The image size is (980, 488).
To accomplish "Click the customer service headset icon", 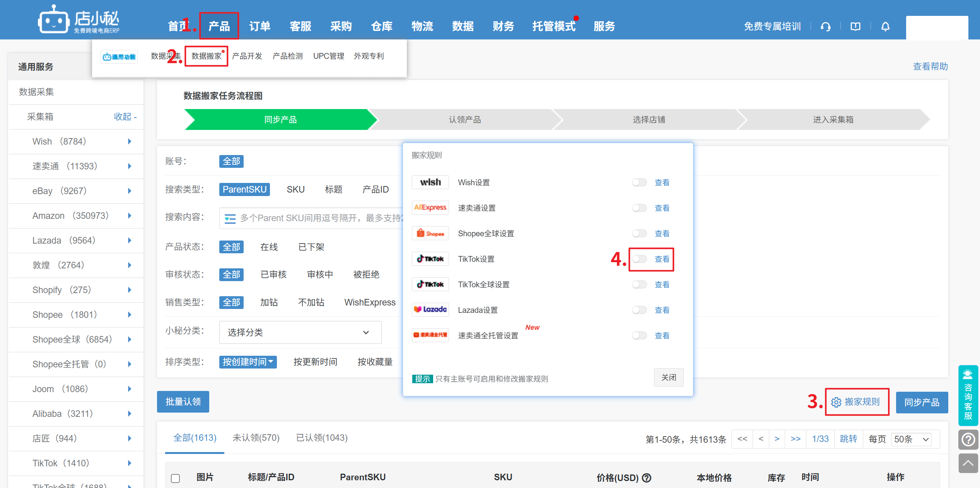I will (825, 27).
